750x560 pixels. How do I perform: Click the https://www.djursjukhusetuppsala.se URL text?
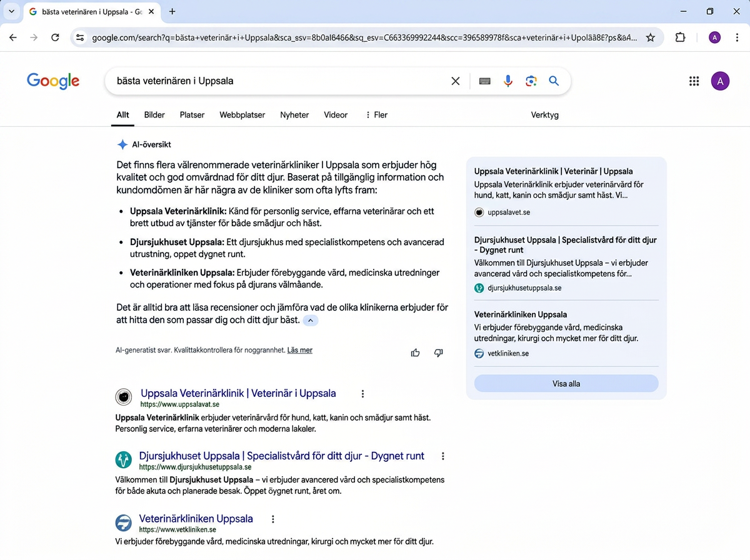[195, 467]
